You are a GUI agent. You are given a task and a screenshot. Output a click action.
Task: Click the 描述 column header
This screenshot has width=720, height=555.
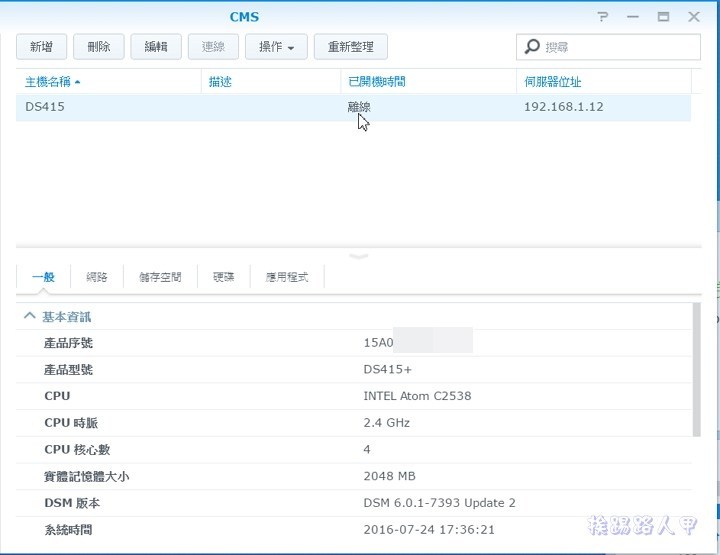click(220, 82)
